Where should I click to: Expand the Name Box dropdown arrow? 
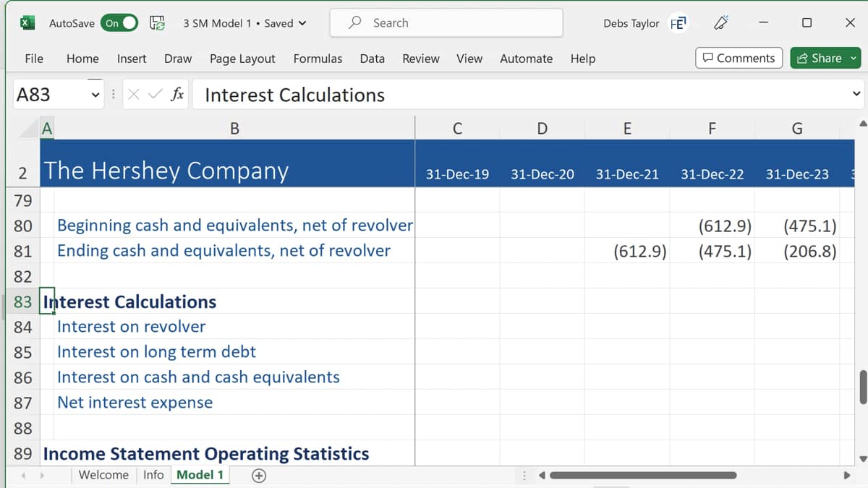(95, 95)
